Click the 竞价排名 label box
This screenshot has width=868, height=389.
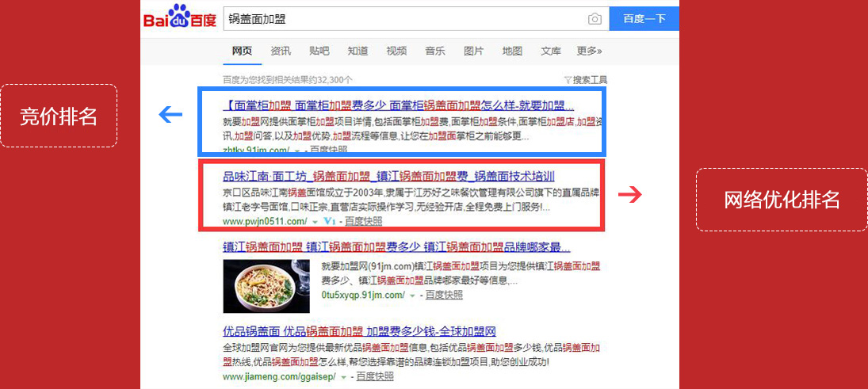pyautogui.click(x=59, y=116)
